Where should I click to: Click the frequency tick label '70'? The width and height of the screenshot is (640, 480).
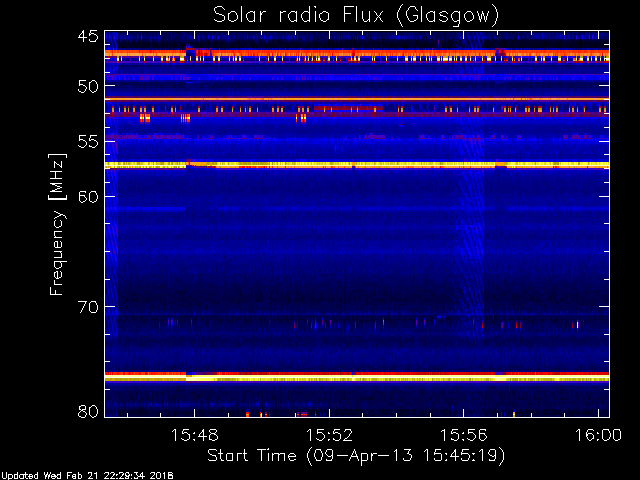[x=88, y=307]
